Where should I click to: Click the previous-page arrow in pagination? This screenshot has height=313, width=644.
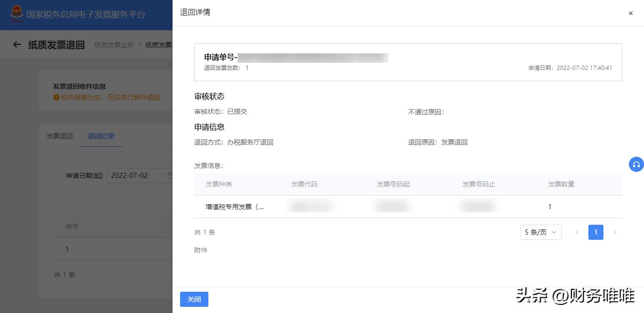(x=577, y=232)
